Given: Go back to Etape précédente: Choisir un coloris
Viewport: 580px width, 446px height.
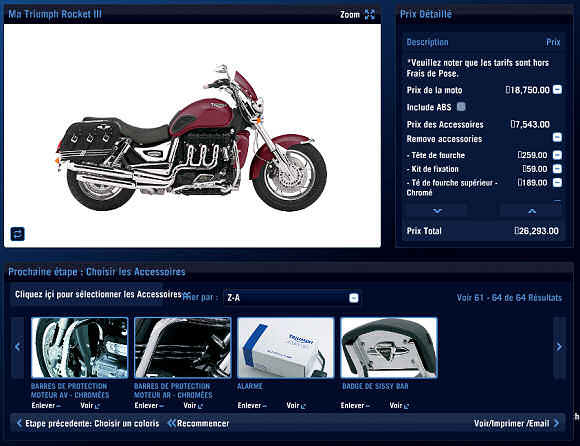Looking at the screenshot, I should point(88,423).
